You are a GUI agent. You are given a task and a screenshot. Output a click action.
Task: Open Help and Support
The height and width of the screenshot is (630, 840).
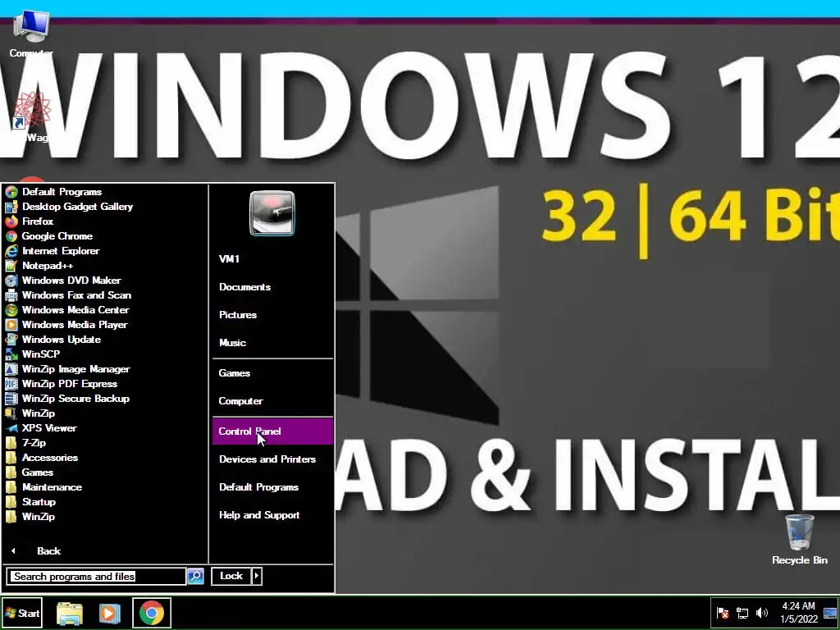tap(259, 515)
